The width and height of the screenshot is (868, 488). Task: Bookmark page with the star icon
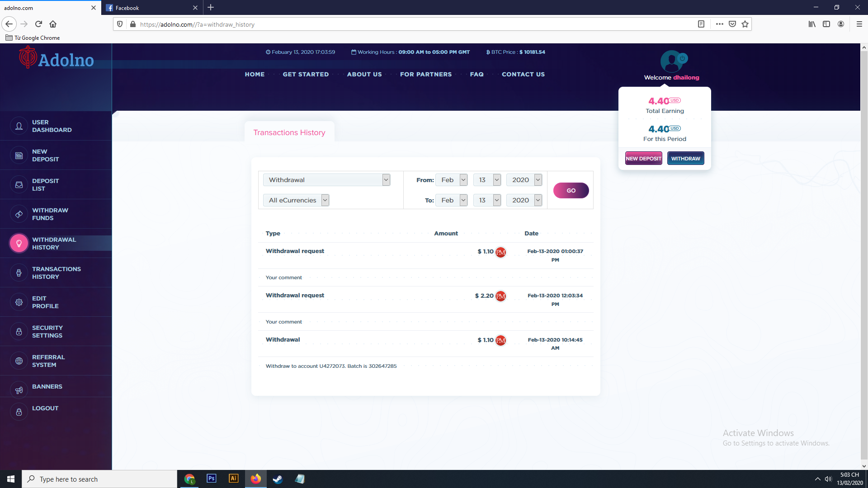pos(745,24)
